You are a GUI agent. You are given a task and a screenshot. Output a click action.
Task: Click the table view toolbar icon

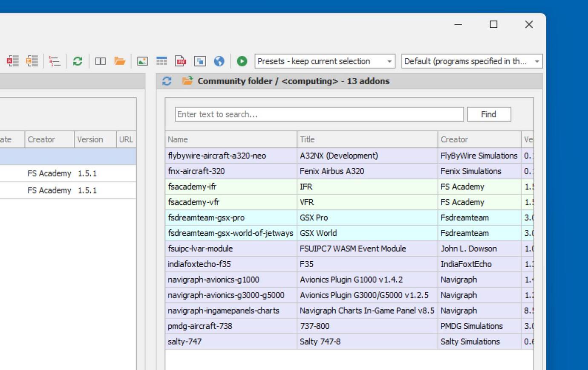click(161, 61)
